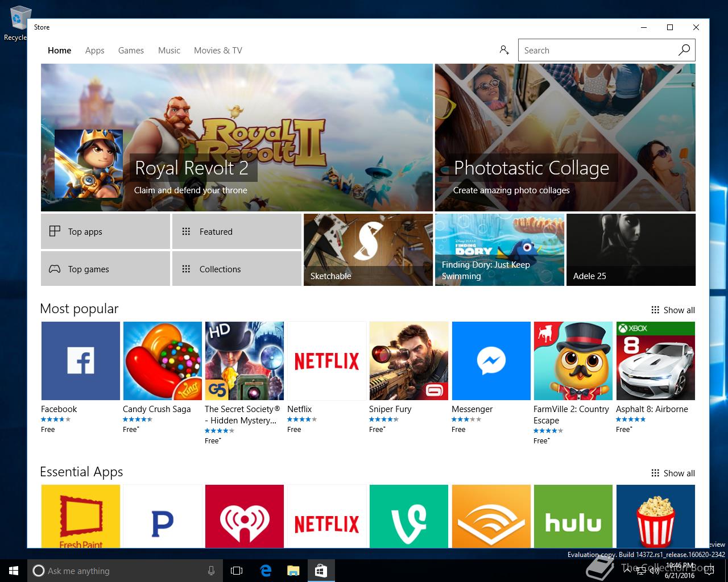The height and width of the screenshot is (582, 728).
Task: Open The Secret Society app tile
Action: tap(244, 361)
